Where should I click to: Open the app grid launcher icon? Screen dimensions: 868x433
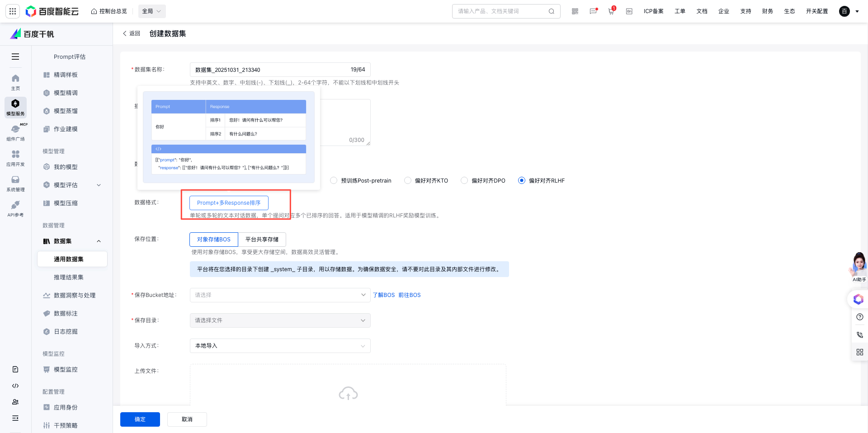13,11
